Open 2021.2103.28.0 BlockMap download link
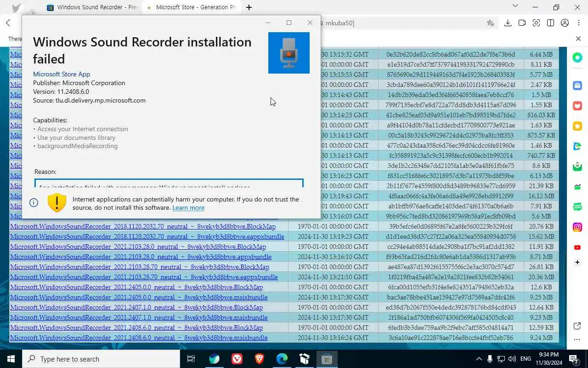 click(x=138, y=247)
